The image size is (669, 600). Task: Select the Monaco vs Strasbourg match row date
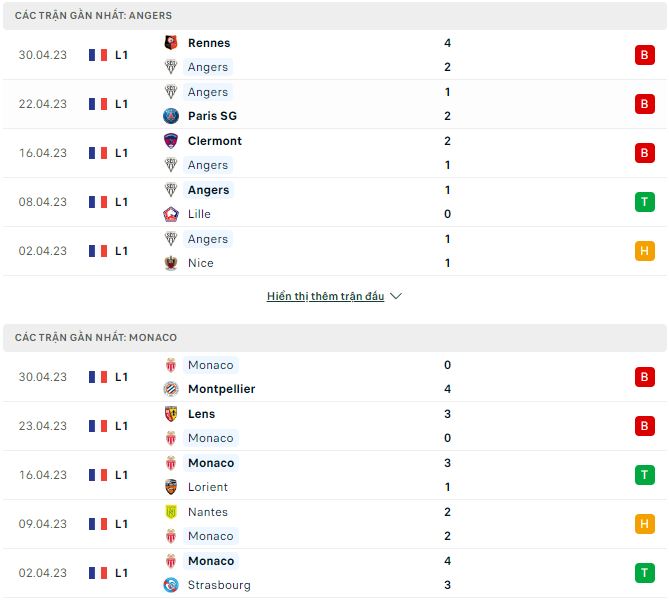pyautogui.click(x=43, y=573)
